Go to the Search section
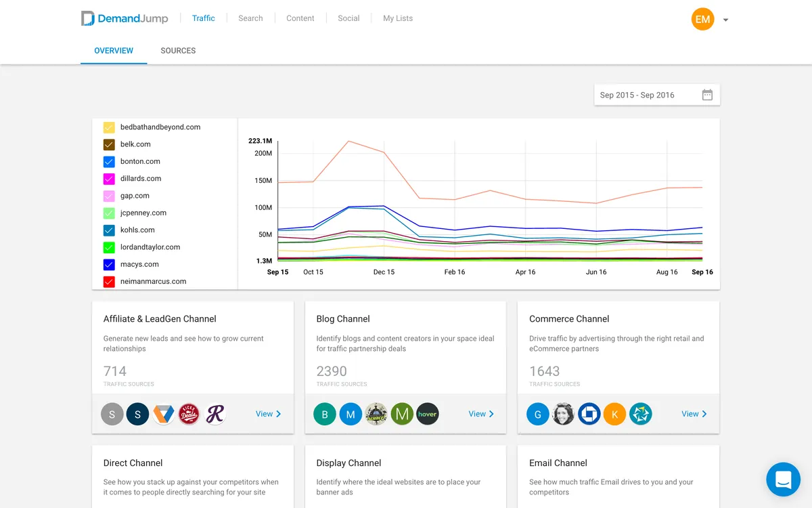 click(x=250, y=18)
